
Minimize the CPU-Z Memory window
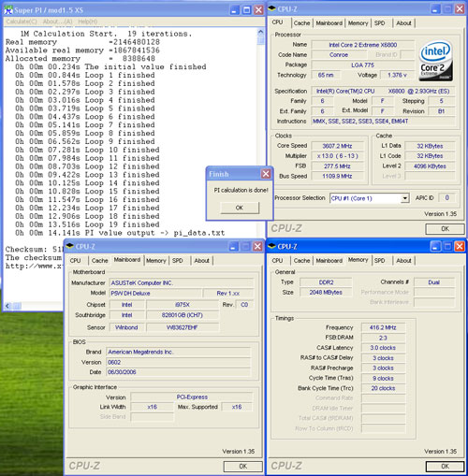tap(435, 247)
